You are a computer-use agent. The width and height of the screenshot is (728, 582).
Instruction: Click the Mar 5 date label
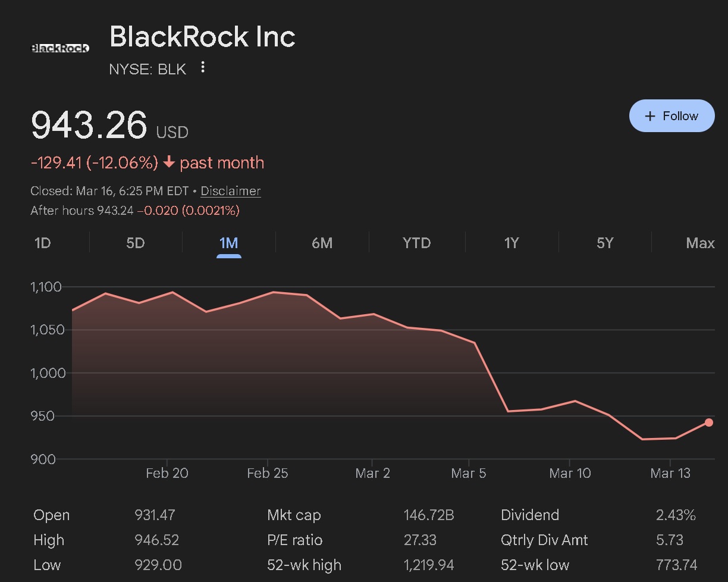[x=469, y=473]
